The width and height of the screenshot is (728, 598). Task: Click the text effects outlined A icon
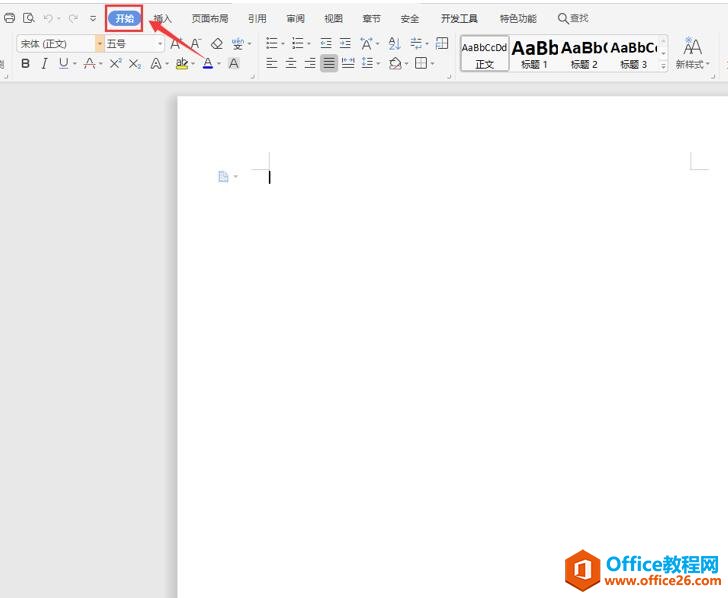[156, 64]
